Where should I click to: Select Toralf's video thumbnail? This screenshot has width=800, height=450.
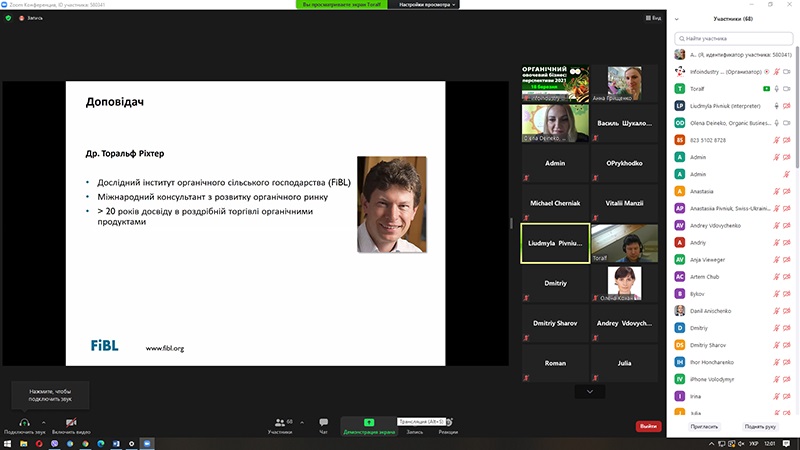point(624,243)
